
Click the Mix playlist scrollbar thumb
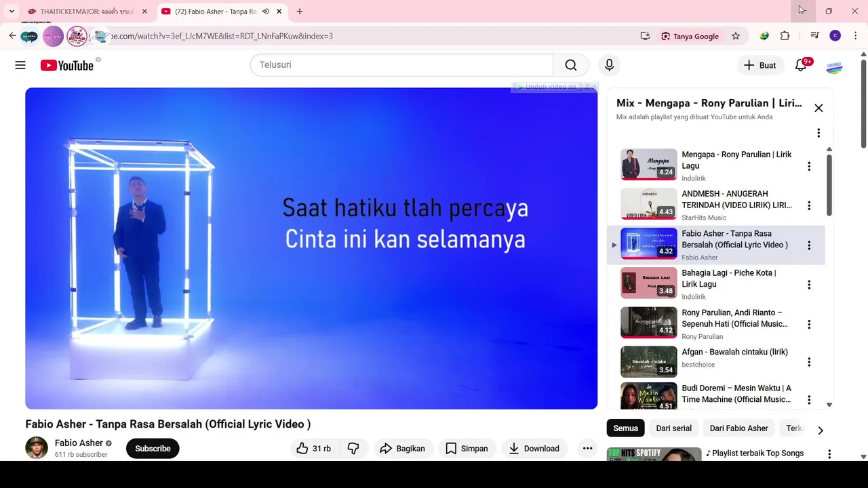pos(829,185)
